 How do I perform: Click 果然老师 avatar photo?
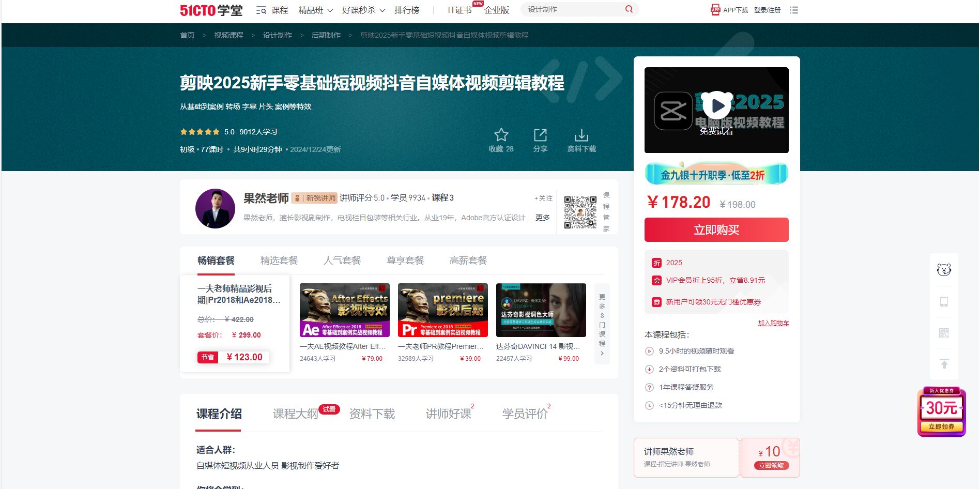[215, 208]
